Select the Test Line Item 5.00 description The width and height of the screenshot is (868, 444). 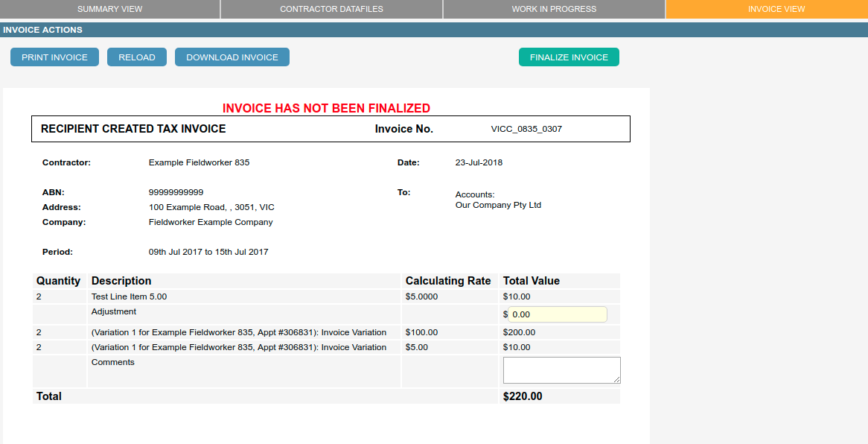coord(129,296)
